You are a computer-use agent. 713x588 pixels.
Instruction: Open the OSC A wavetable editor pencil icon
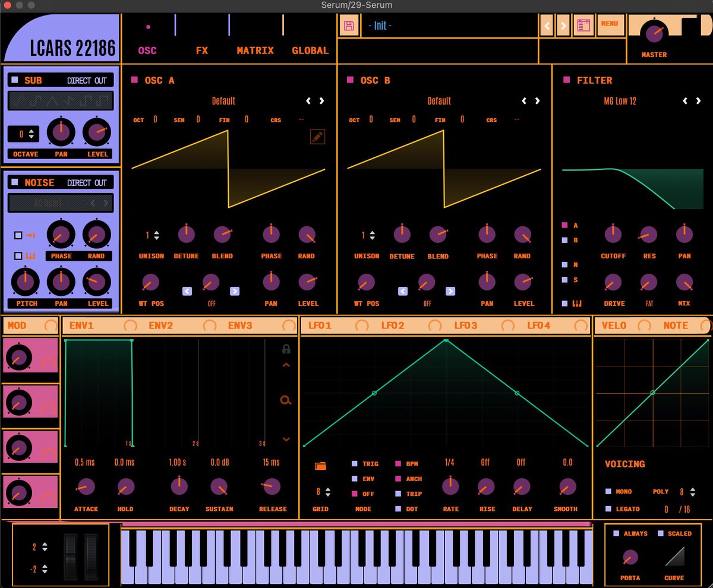coord(317,137)
